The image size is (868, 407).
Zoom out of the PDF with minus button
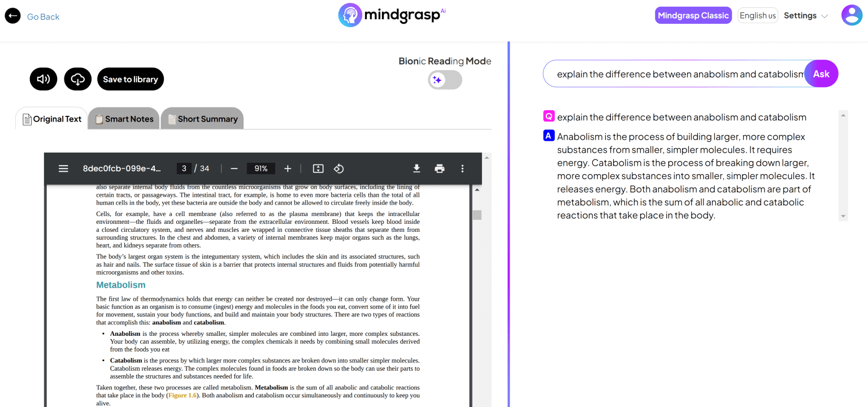coord(234,168)
